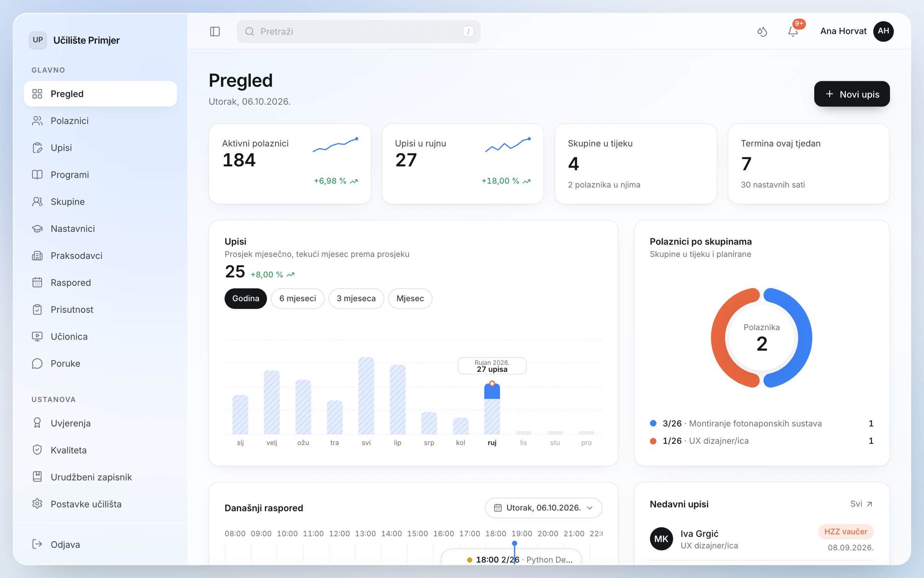Click the Kvaliteta shield icon

coord(37,450)
